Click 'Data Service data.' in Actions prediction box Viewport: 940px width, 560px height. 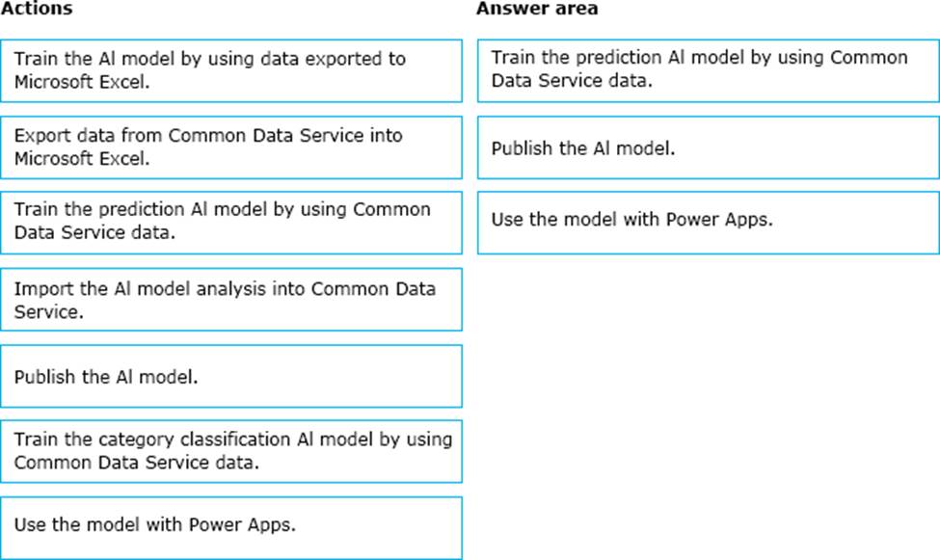(x=94, y=233)
